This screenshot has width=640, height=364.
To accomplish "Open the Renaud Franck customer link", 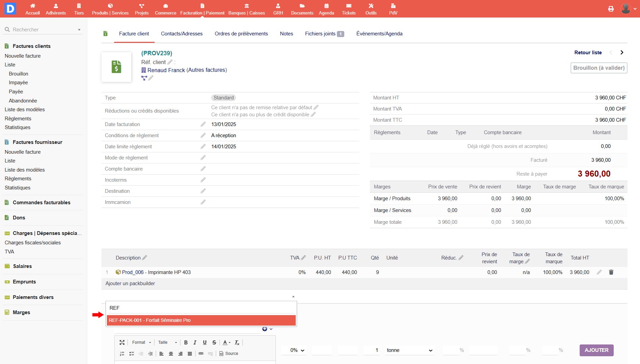I will coord(166,70).
